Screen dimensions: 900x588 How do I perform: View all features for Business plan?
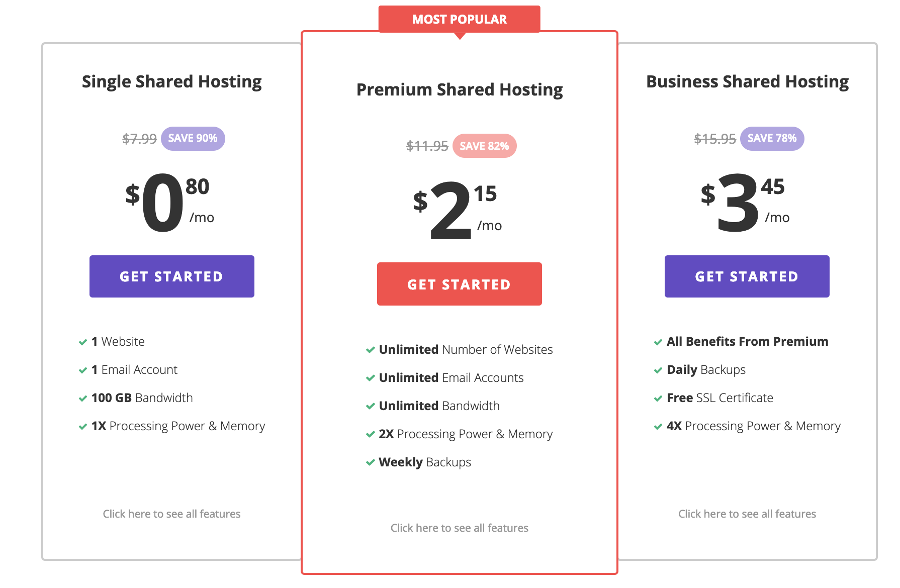747,514
